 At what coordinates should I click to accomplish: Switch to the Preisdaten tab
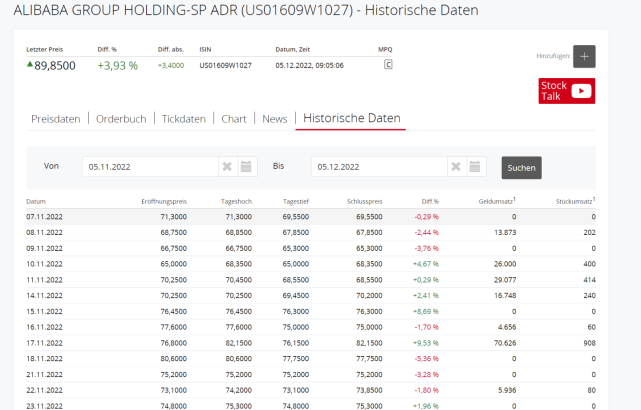pyautogui.click(x=55, y=119)
